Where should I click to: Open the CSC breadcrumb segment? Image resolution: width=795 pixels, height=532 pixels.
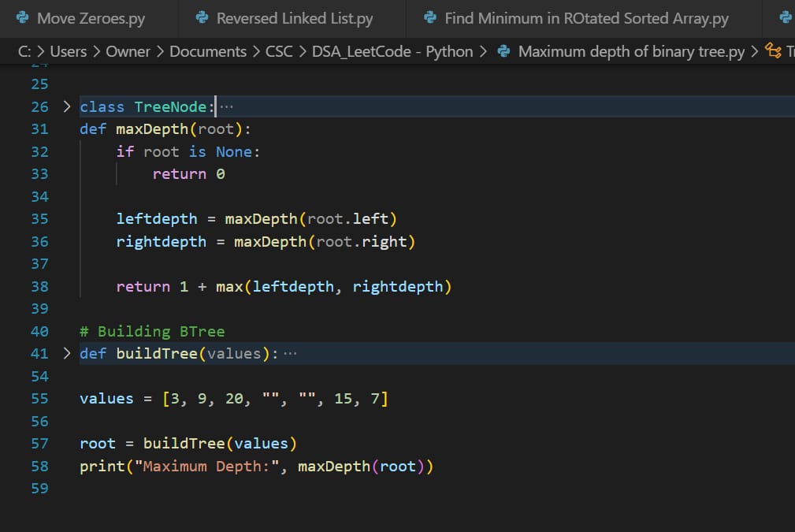pyautogui.click(x=279, y=51)
